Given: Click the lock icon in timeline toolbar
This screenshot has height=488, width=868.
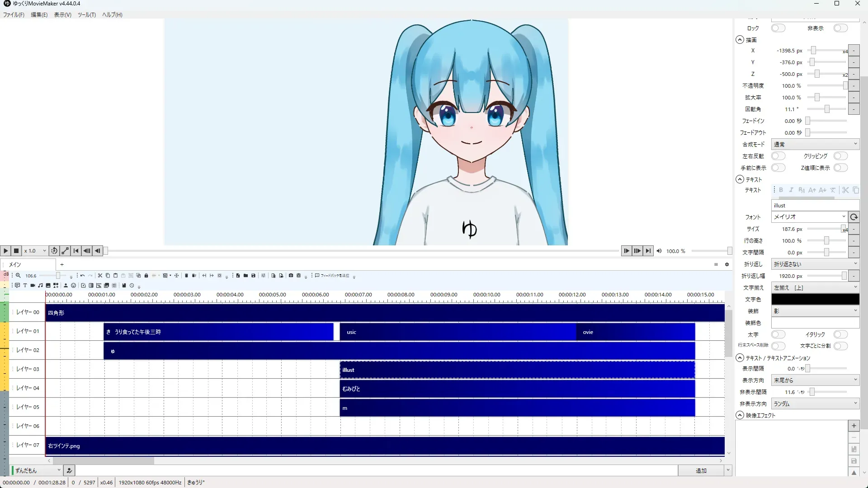Looking at the screenshot, I should (x=146, y=276).
